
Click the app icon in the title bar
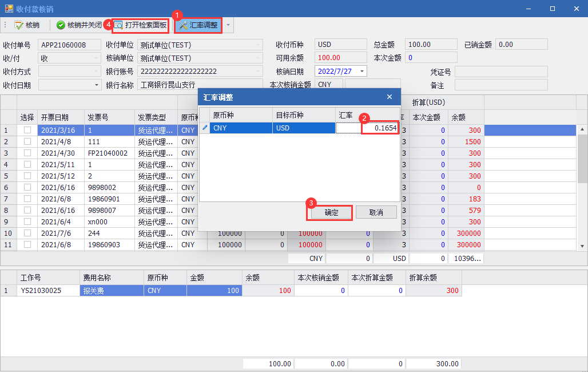[8, 9]
